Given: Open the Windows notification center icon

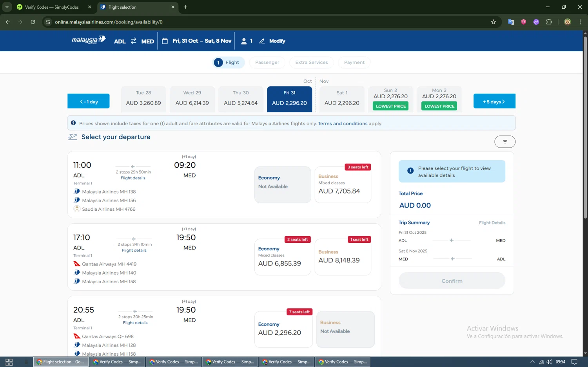Looking at the screenshot, I should 574,362.
